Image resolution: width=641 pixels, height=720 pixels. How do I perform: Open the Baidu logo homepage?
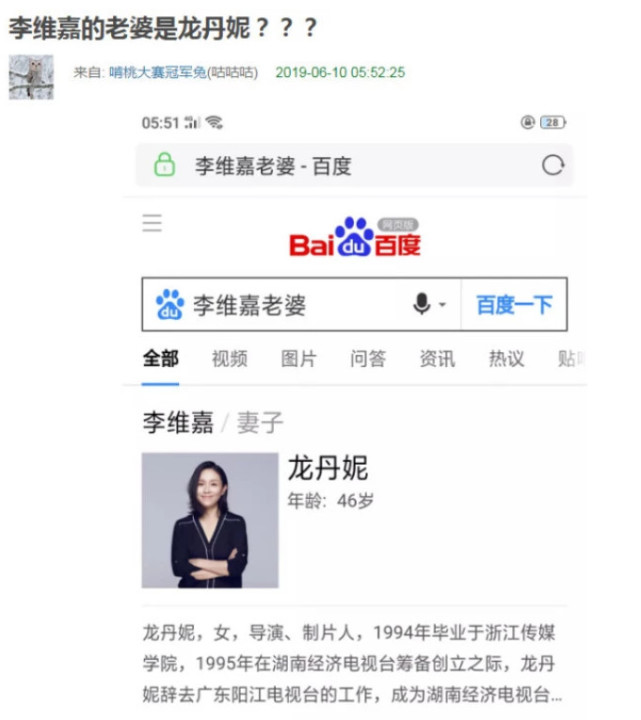354,237
